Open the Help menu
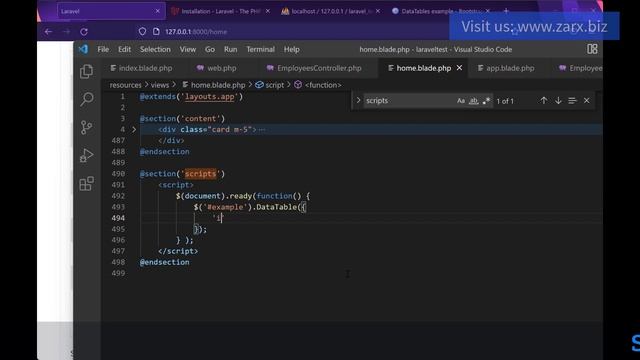 click(291, 49)
